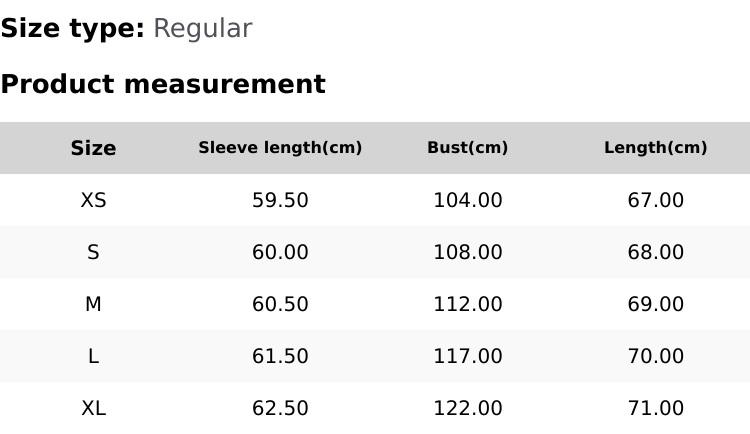Click the Sleeve length(cm) column header
Viewport: 750px width, 434px height.
click(x=280, y=148)
